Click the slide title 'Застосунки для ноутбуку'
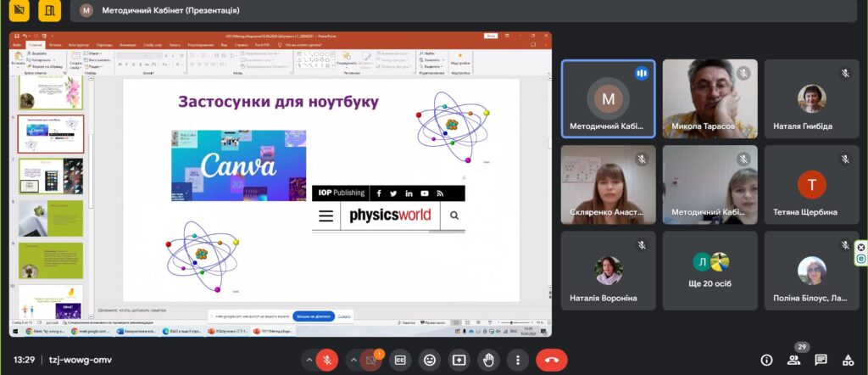 (278, 102)
